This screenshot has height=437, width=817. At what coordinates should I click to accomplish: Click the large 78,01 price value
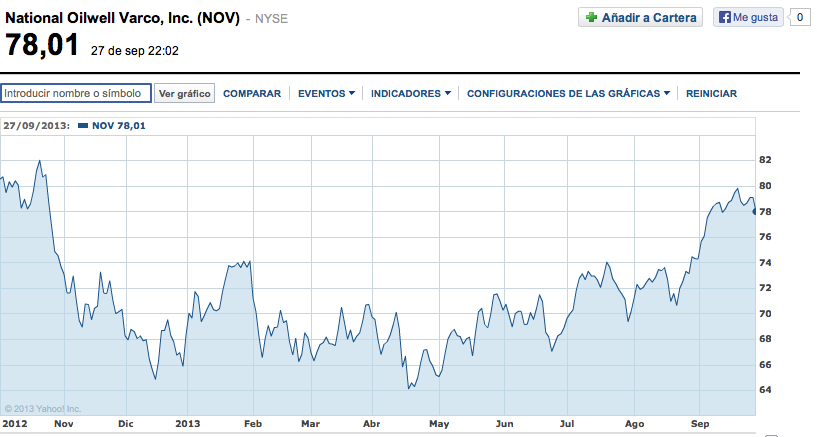pos(42,45)
